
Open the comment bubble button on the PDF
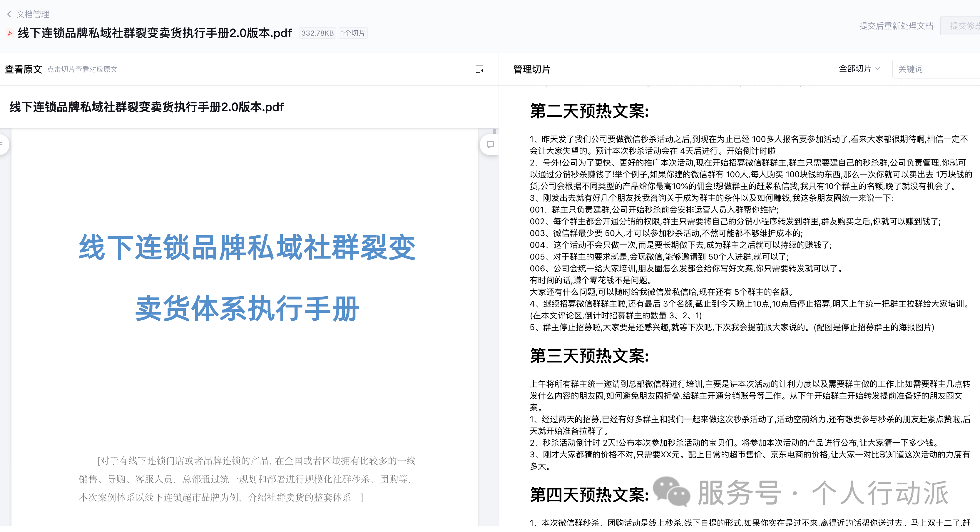490,145
